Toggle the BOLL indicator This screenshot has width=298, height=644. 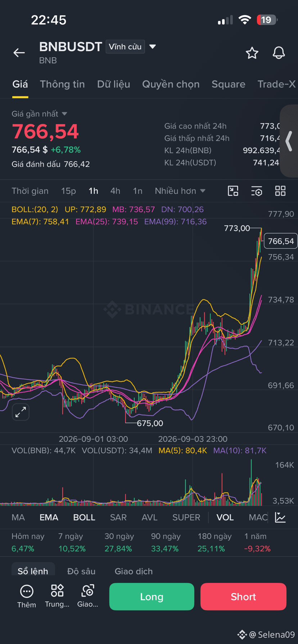84,517
